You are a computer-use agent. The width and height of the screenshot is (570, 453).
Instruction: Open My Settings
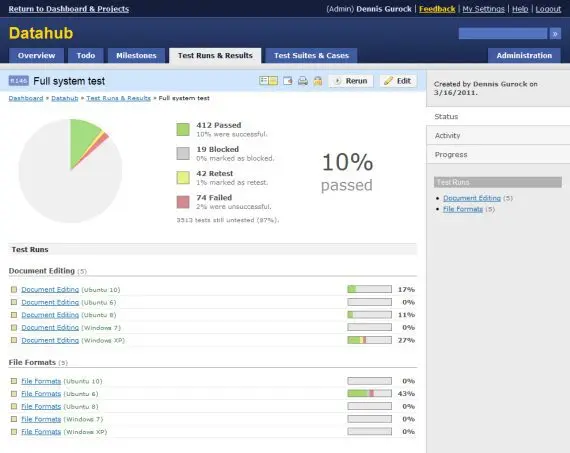tap(483, 9)
